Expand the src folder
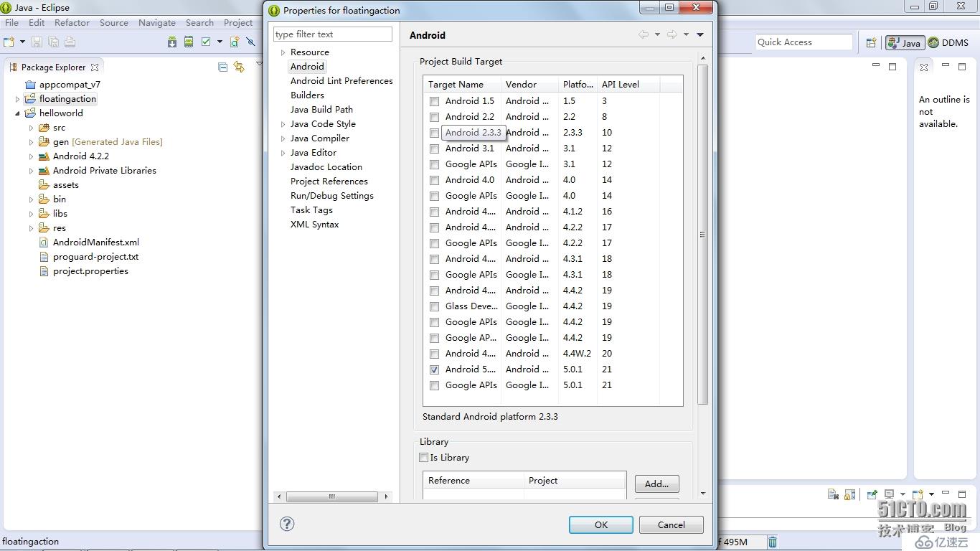The width and height of the screenshot is (980, 551). tap(32, 128)
